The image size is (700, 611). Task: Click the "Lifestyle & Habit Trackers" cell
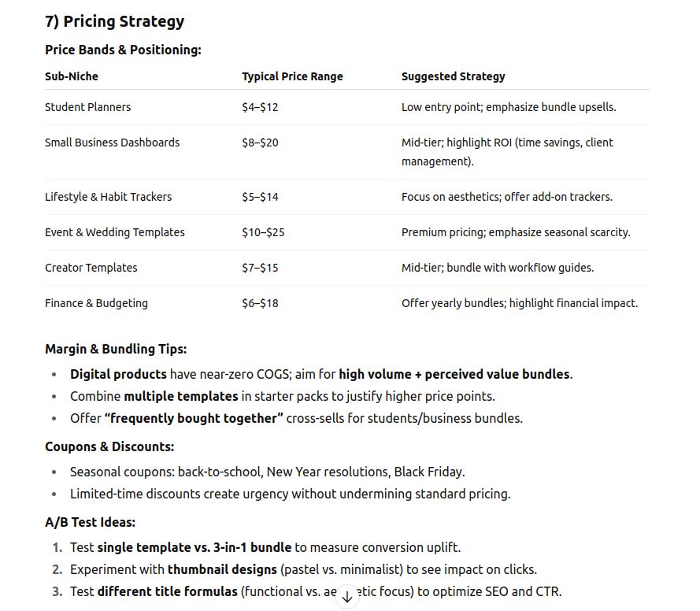click(108, 197)
